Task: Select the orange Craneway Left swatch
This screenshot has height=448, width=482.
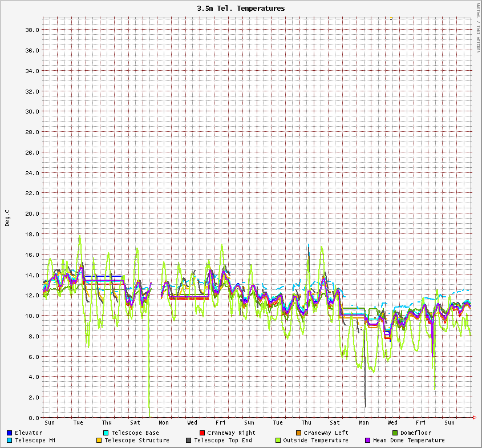Action: point(298,433)
